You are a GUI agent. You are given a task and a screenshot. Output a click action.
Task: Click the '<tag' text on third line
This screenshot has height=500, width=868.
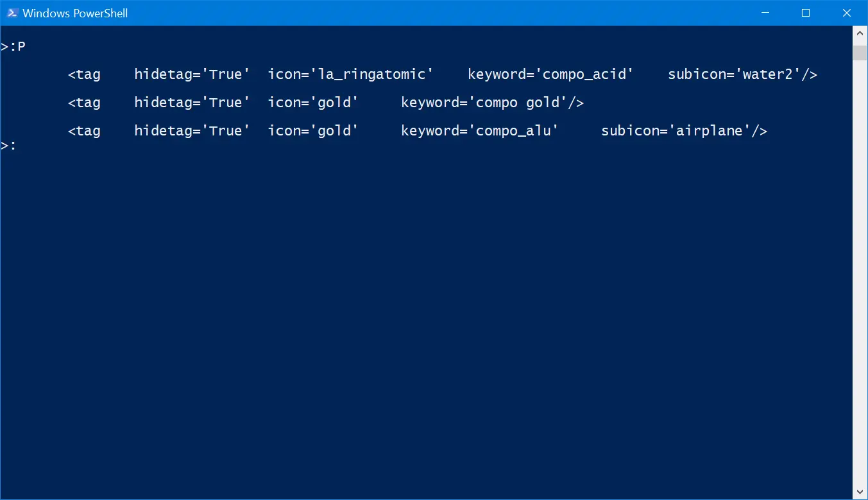(x=84, y=131)
